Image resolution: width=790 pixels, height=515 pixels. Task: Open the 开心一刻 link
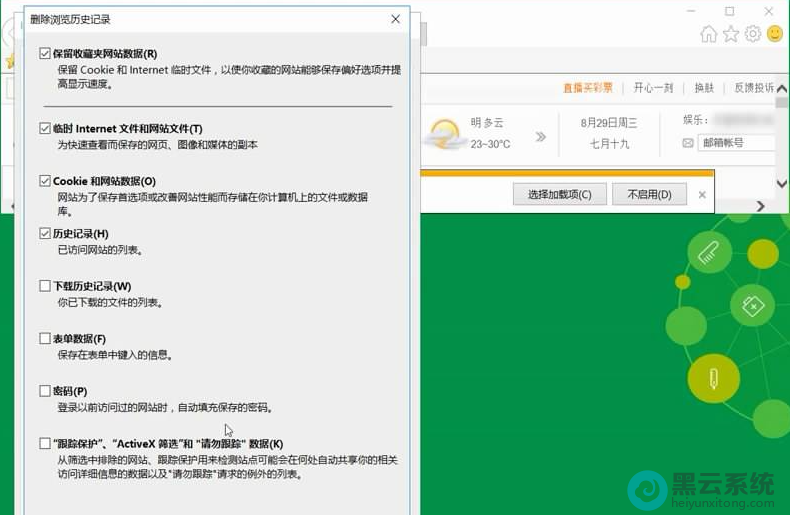pos(653,88)
